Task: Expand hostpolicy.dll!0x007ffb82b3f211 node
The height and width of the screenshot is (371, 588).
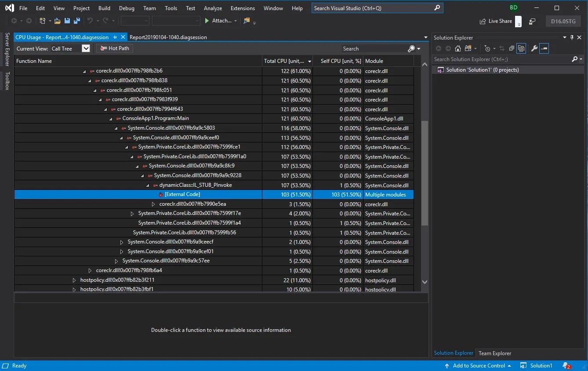Action: [x=74, y=280]
